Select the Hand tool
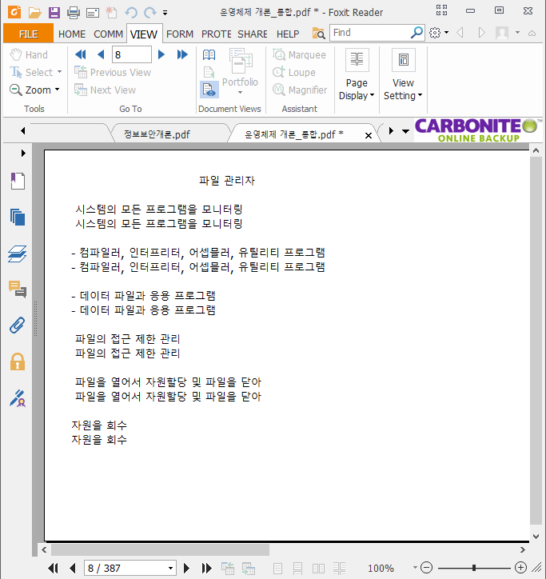 [x=29, y=55]
